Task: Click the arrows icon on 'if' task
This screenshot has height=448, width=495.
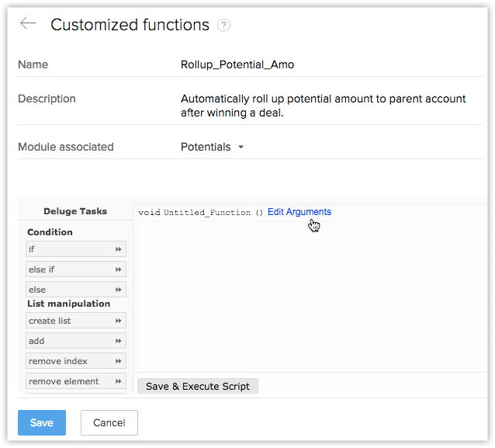Action: pyautogui.click(x=119, y=249)
